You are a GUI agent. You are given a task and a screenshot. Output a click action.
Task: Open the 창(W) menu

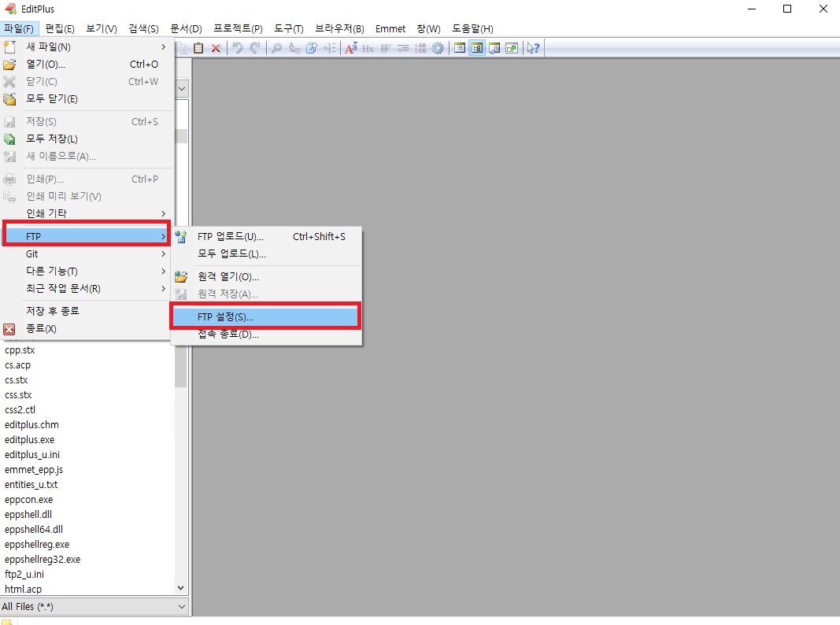tap(428, 28)
